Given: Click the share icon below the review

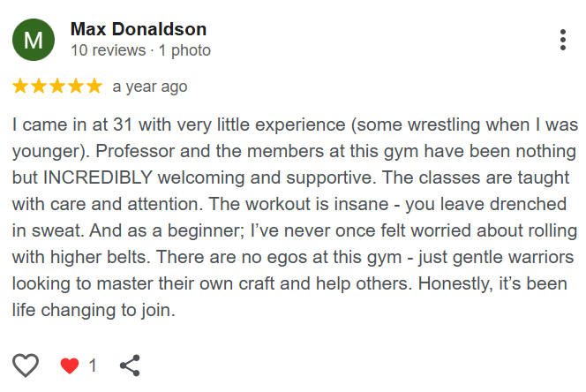Looking at the screenshot, I should pos(130,366).
